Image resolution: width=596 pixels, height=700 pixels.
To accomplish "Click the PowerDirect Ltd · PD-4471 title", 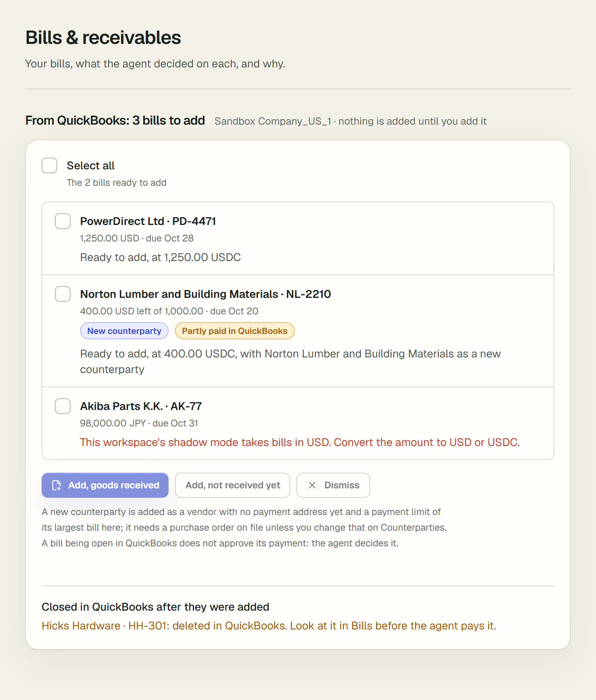I will (148, 221).
